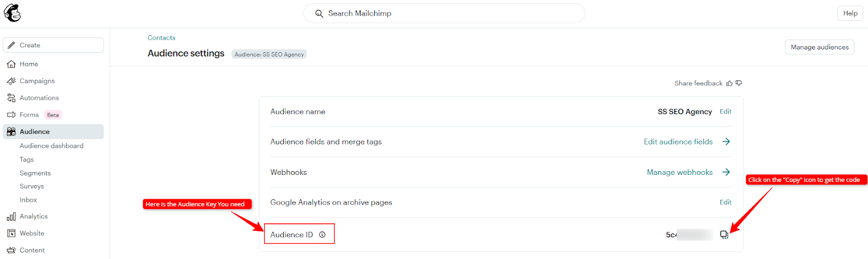Screen dimensions: 868x259
Task: Copy the Audience ID with copy icon
Action: pos(724,235)
